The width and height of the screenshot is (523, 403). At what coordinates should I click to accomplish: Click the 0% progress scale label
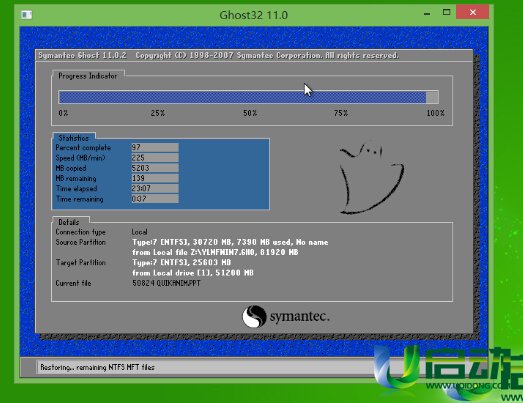[63, 113]
